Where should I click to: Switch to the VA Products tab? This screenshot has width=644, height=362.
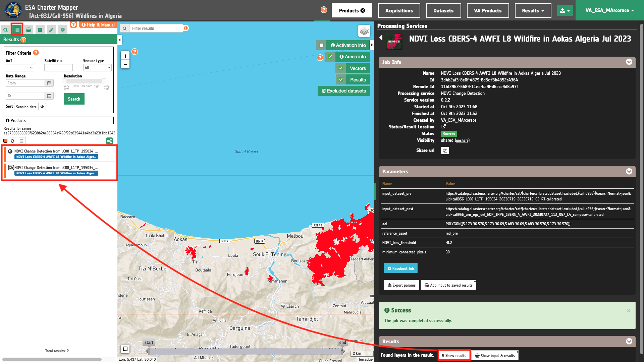point(488,10)
